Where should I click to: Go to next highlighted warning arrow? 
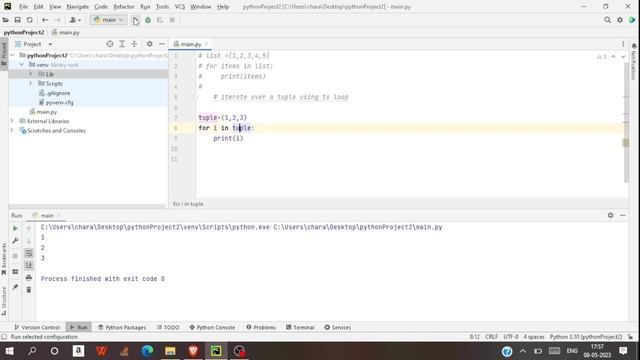[623, 57]
